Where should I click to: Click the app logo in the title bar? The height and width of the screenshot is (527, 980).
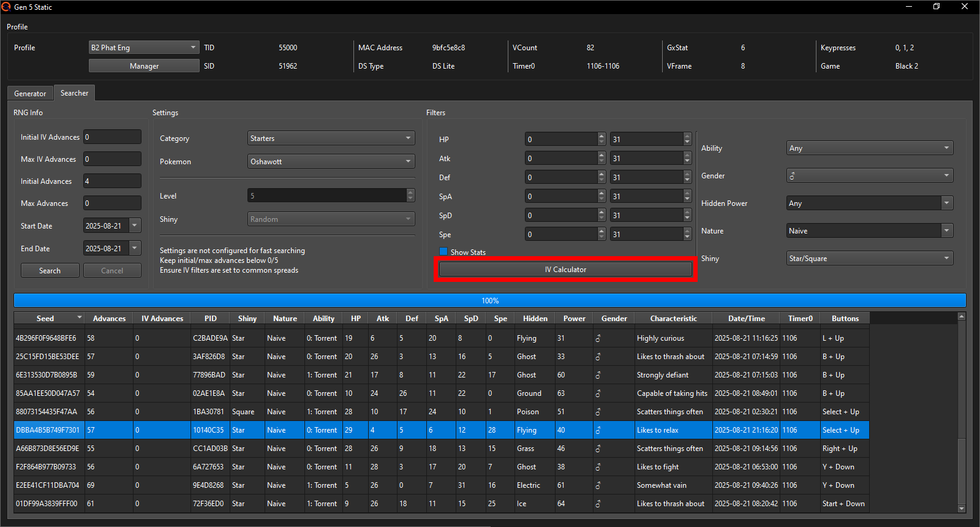(6, 7)
